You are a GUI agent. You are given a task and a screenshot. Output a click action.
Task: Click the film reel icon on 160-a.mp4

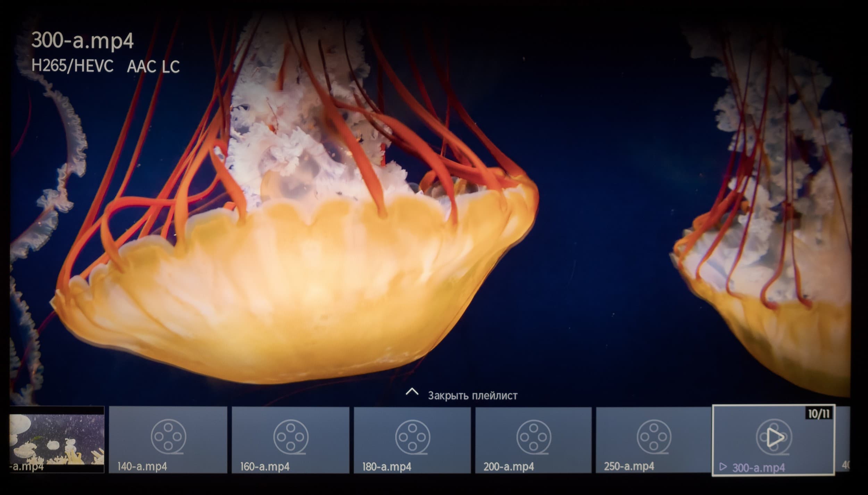click(x=291, y=437)
